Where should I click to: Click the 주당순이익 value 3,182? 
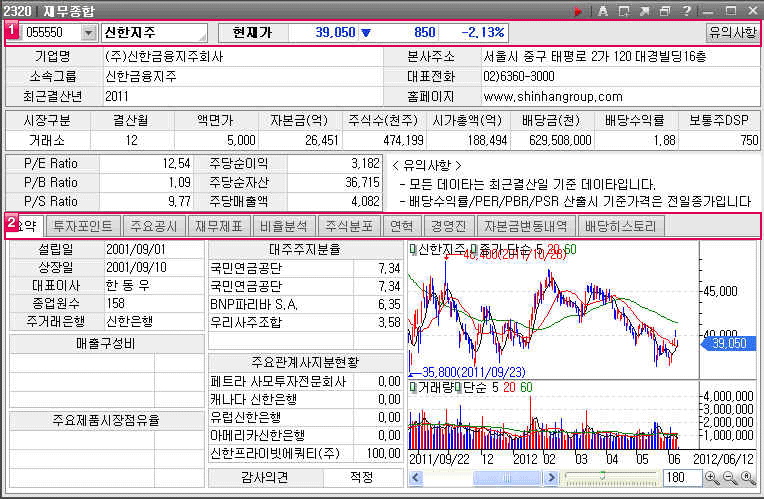point(365,163)
